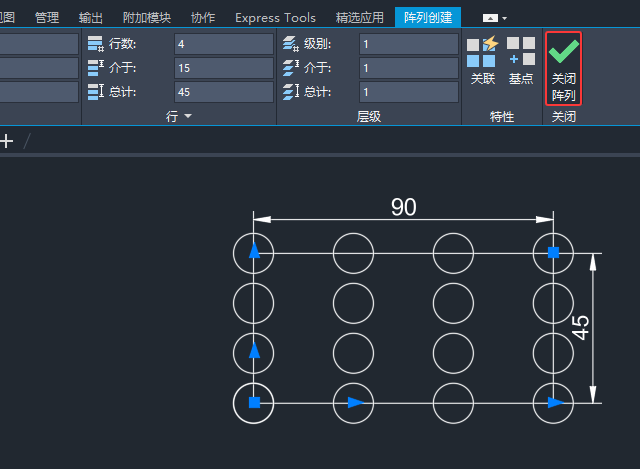Click the level total (总计) icon
The height and width of the screenshot is (469, 640).
290,92
